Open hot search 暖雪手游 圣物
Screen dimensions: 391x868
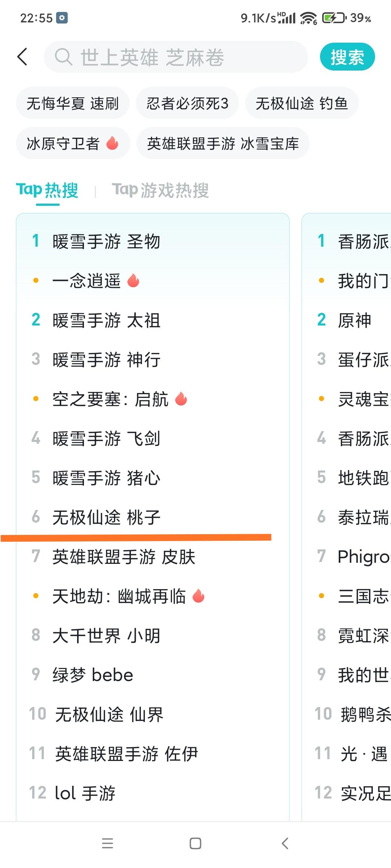point(106,241)
